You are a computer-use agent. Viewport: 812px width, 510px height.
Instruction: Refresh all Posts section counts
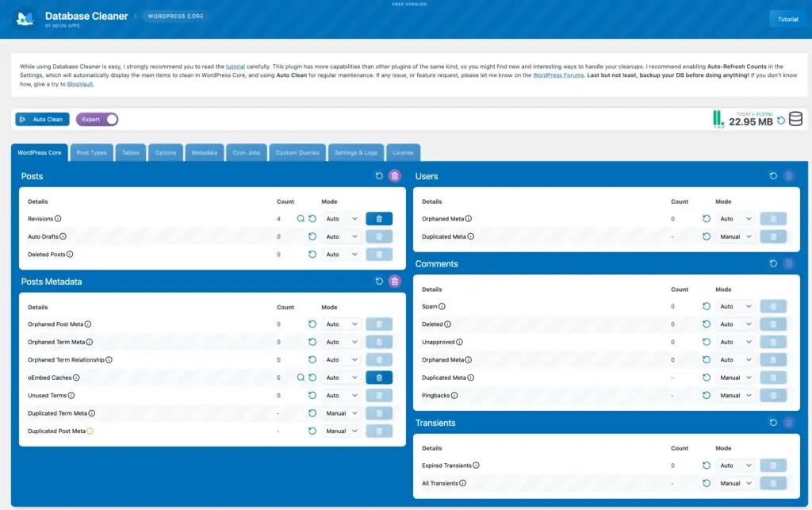[379, 176]
